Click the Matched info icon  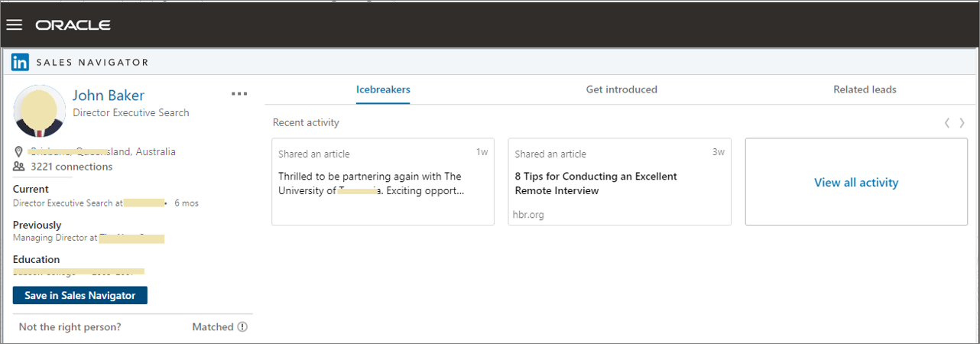pyautogui.click(x=242, y=327)
